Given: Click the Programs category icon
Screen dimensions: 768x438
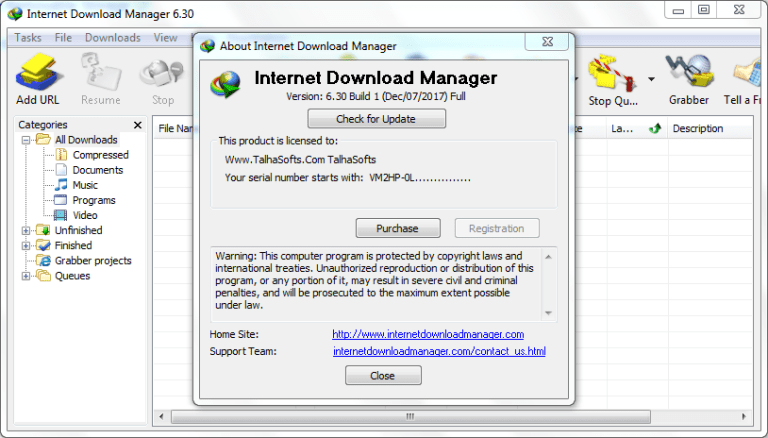Looking at the screenshot, I should (x=61, y=200).
